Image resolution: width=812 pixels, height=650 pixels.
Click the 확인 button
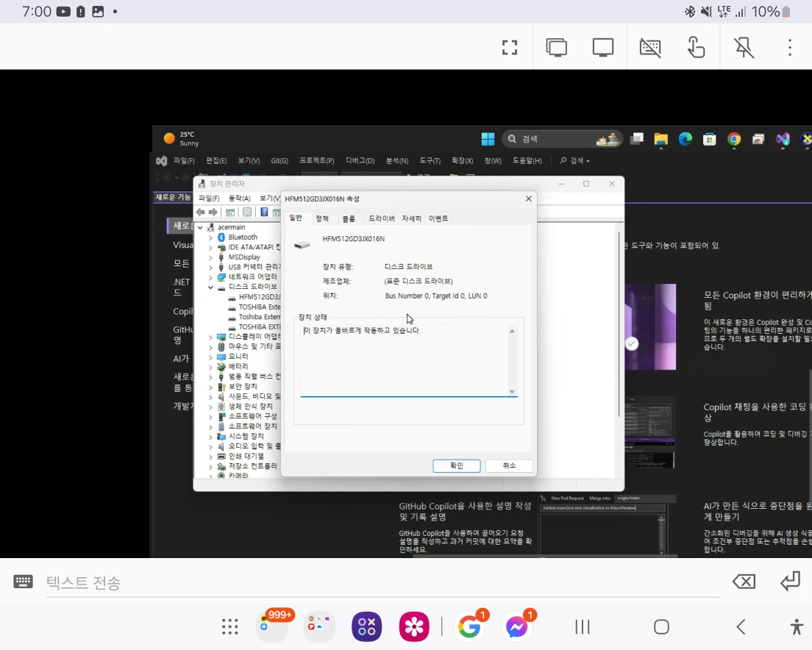click(456, 465)
